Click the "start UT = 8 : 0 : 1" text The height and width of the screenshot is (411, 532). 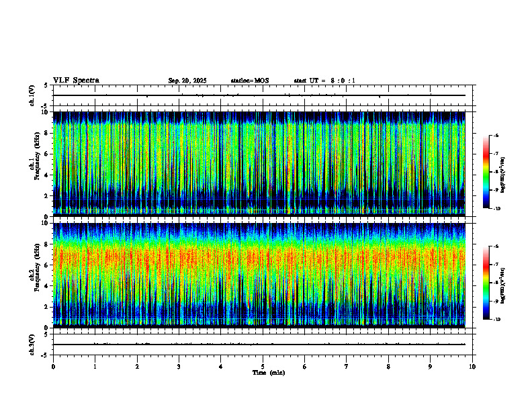coord(324,81)
